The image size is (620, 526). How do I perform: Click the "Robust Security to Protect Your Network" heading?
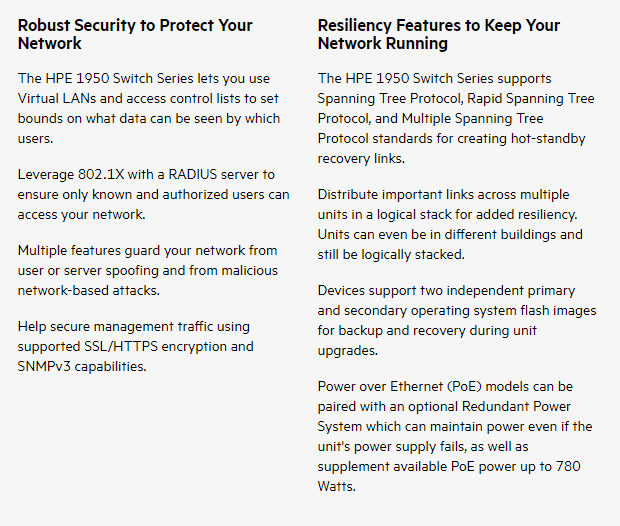135,34
